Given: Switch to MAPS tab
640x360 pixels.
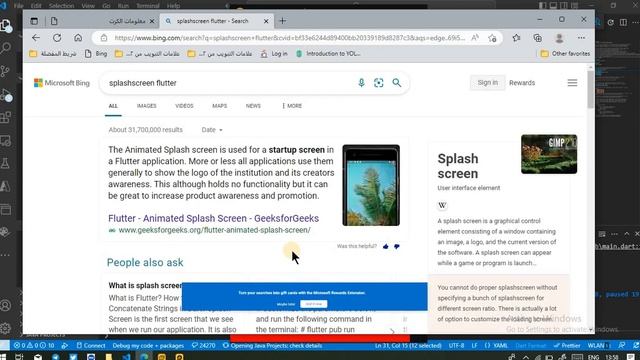Looking at the screenshot, I should pyautogui.click(x=219, y=106).
